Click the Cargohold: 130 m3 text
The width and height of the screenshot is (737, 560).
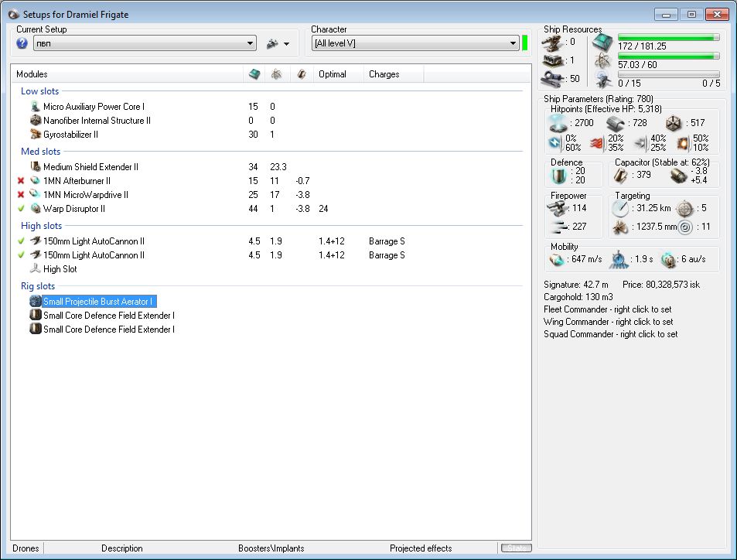pyautogui.click(x=578, y=297)
